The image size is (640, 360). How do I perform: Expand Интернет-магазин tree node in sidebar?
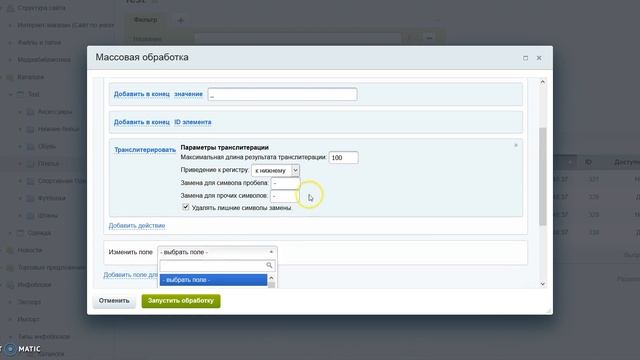[11, 25]
